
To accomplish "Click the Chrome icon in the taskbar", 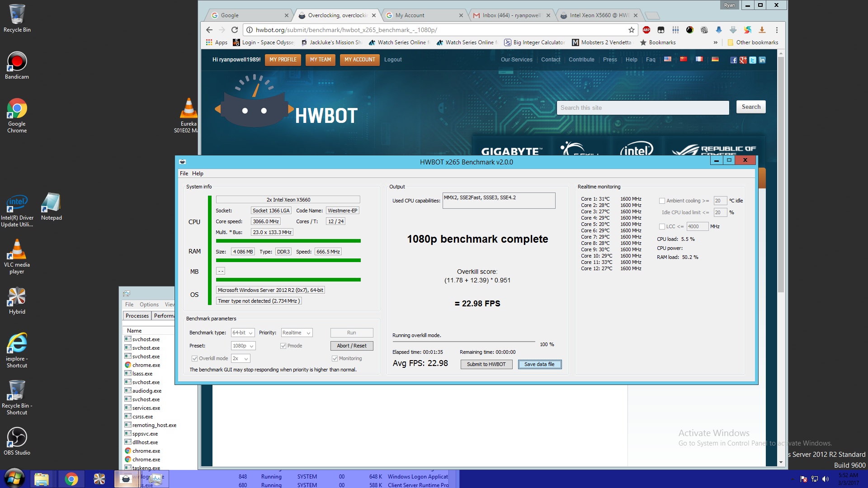I will (71, 479).
